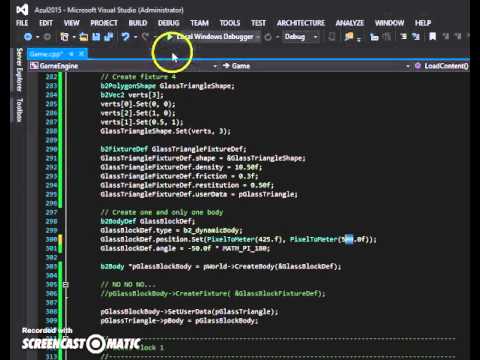
Task: Open the Toolbox side panel
Action: click(x=20, y=110)
